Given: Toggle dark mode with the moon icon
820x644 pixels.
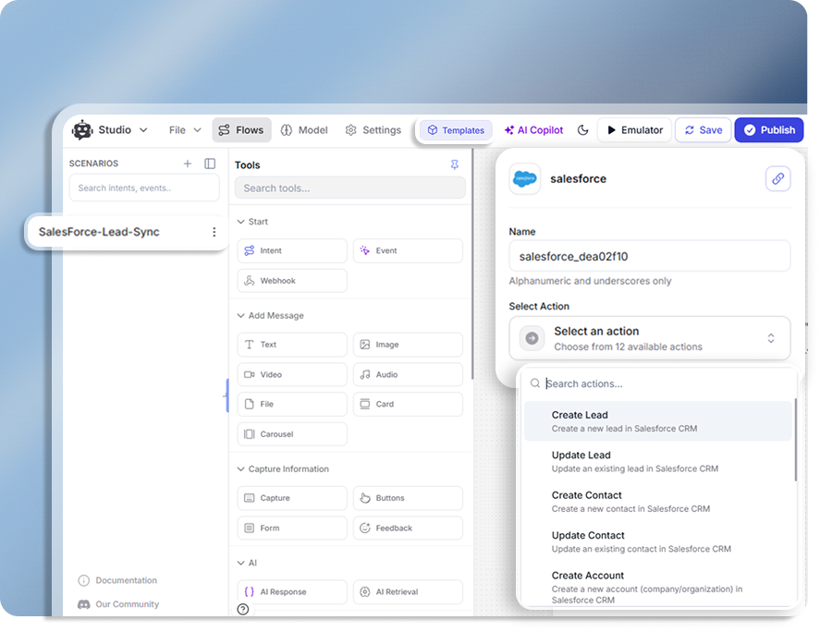Looking at the screenshot, I should click(583, 130).
